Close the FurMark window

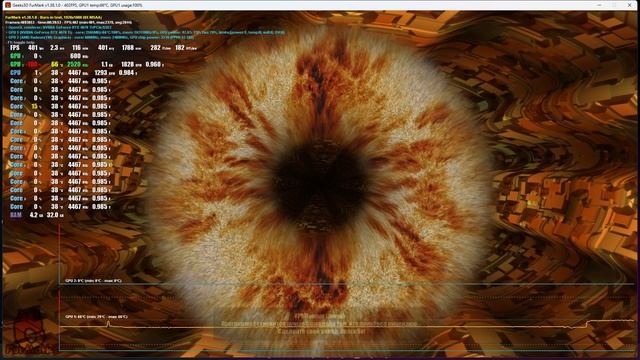(x=629, y=5)
